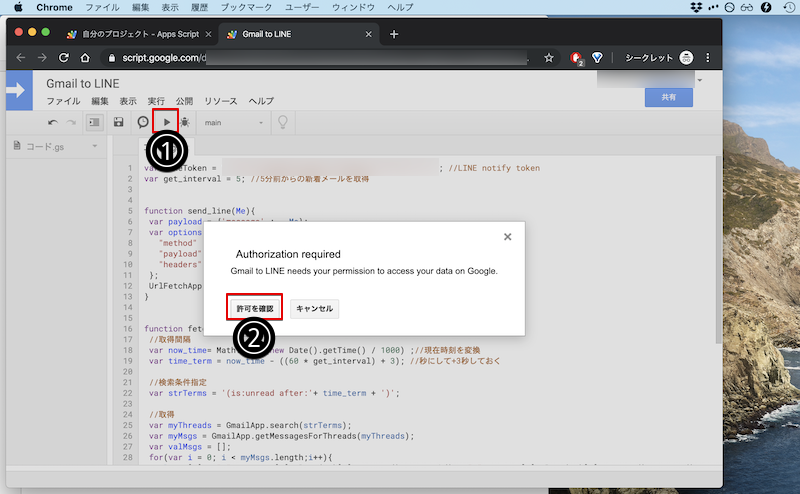Click the Run (play) button in toolbar
Viewport: 800px width, 494px height.
click(166, 122)
